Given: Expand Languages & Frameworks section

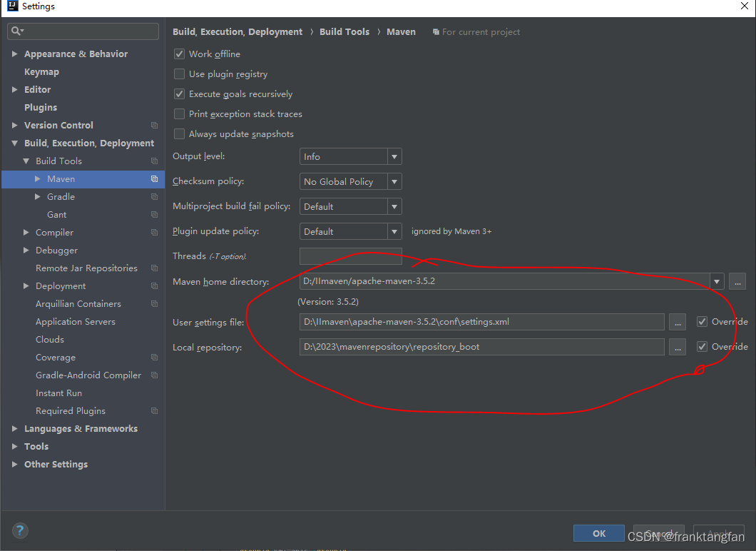Looking at the screenshot, I should [14, 429].
